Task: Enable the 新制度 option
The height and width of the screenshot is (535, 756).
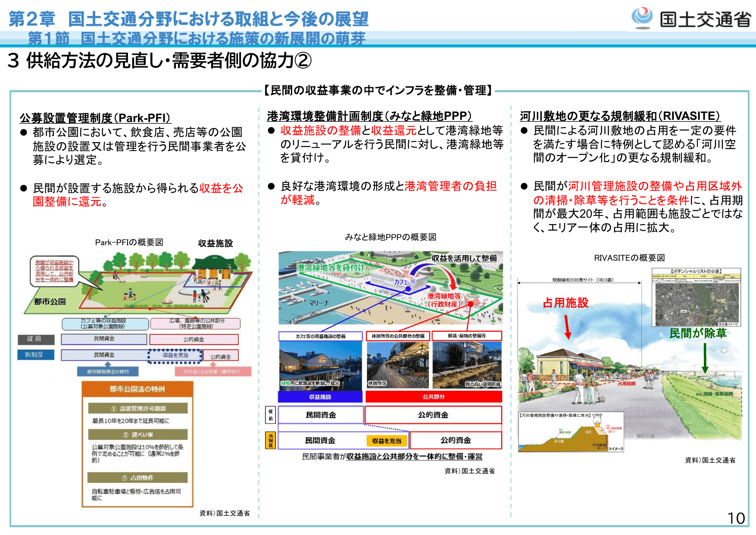Action: [36, 354]
